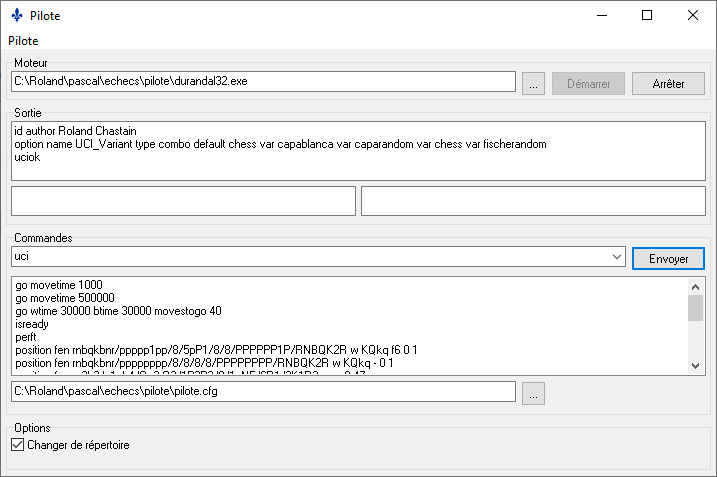Screen dimensions: 717x477
Task: Close the Pilote window
Action: click(693, 15)
